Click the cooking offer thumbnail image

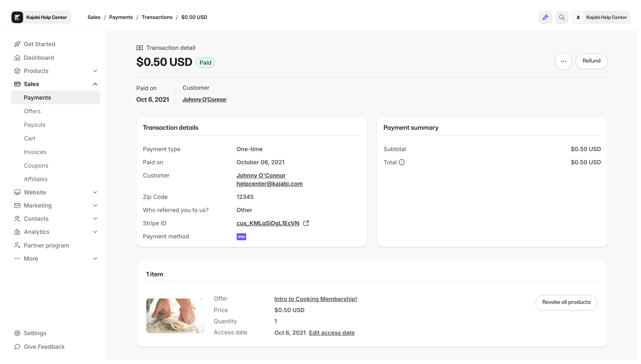click(x=175, y=315)
